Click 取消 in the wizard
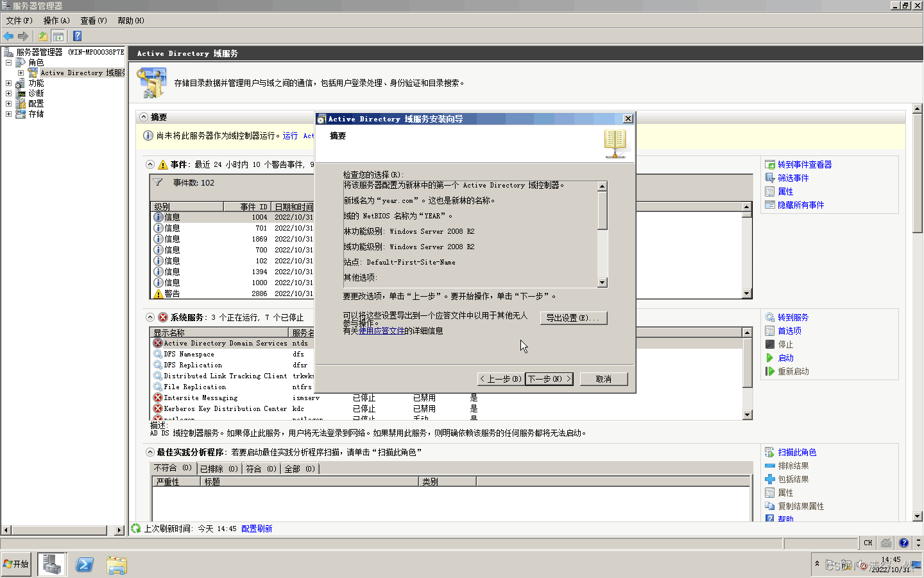Viewport: 924px width, 578px height. (604, 379)
